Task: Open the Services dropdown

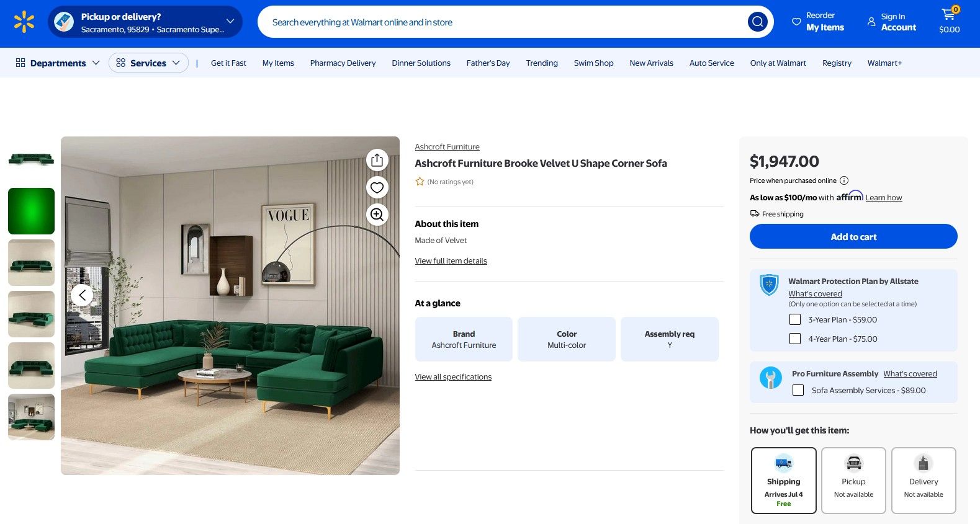Action: (x=148, y=63)
